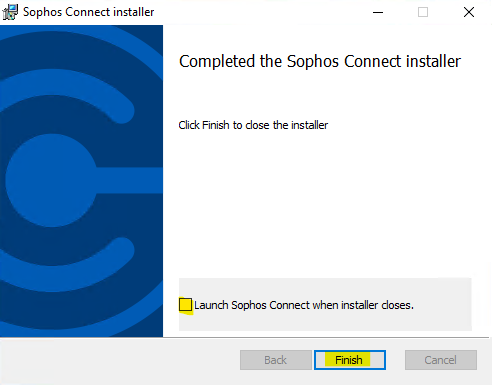Click the horizontal bar of Sophos logo
Image resolution: width=492 pixels, height=385 pixels.
pyautogui.click(x=130, y=180)
